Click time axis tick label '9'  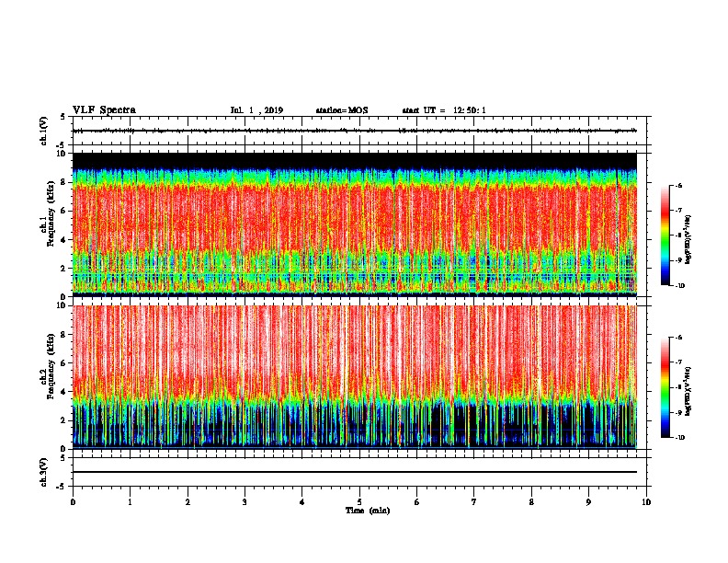pos(588,502)
